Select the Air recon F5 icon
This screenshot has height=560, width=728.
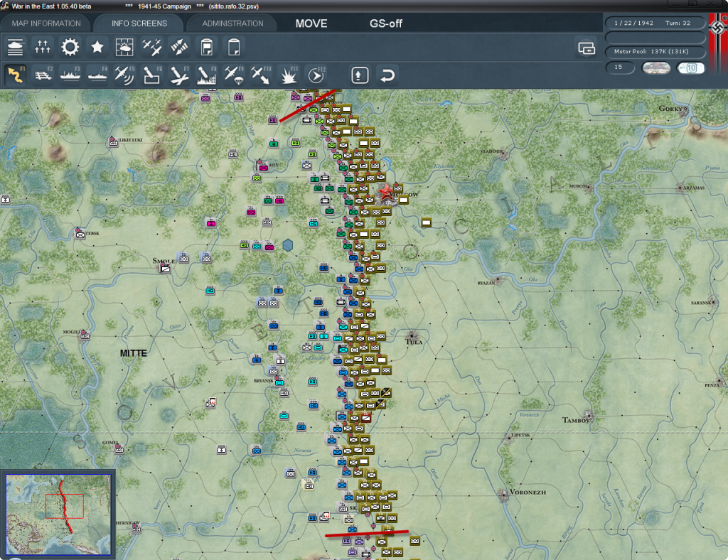(124, 75)
